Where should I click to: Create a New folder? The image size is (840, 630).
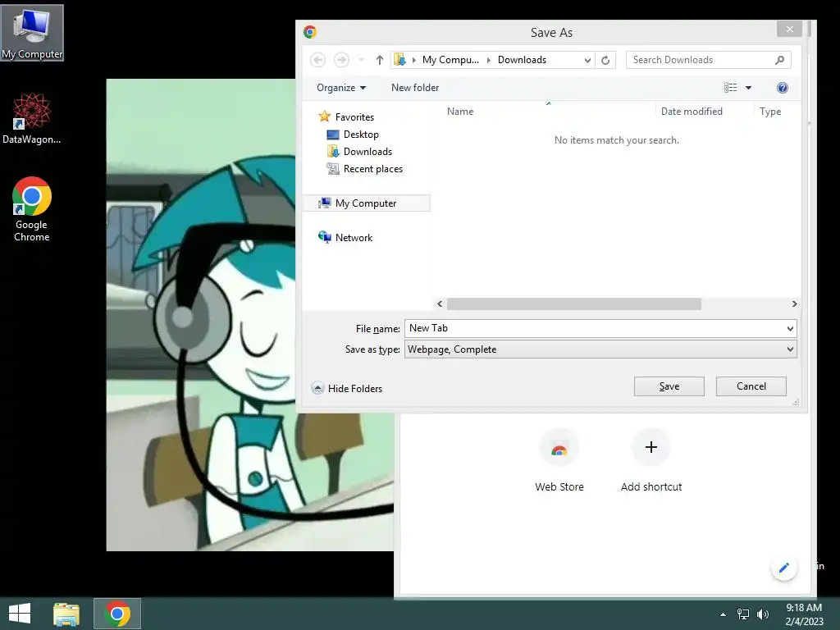[414, 88]
